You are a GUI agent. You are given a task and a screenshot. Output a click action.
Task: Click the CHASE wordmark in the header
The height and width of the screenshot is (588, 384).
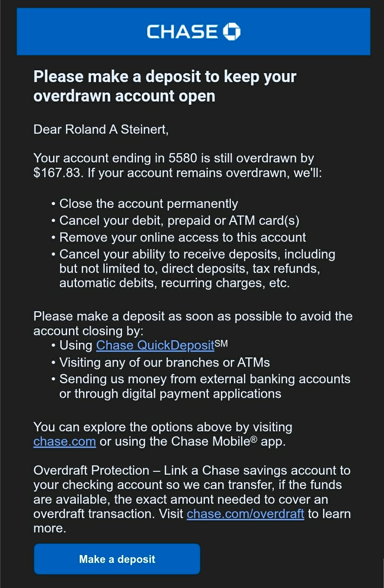[182, 32]
